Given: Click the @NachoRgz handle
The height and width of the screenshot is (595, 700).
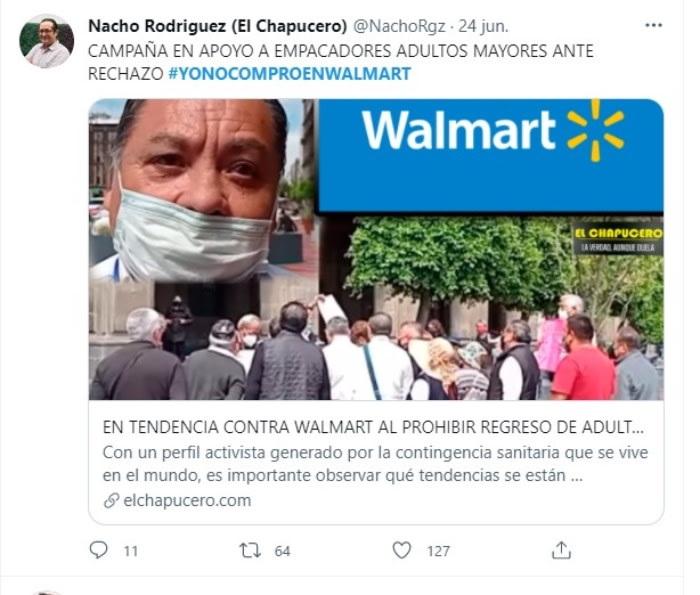Looking at the screenshot, I should [400, 26].
